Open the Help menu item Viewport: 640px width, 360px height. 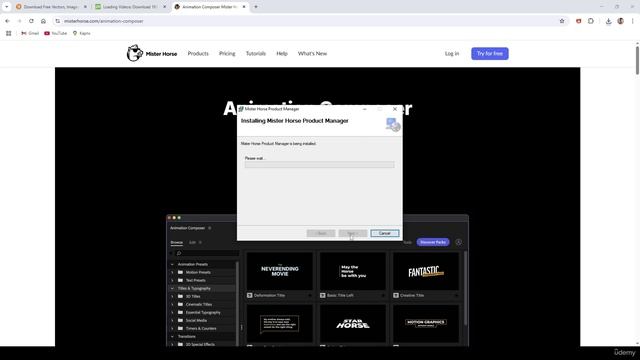tap(282, 53)
